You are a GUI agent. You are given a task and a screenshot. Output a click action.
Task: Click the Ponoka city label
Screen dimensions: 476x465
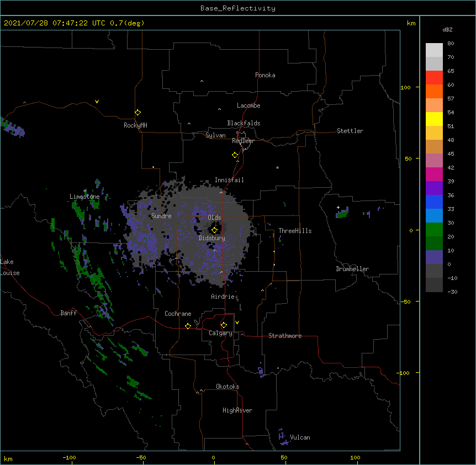click(265, 75)
